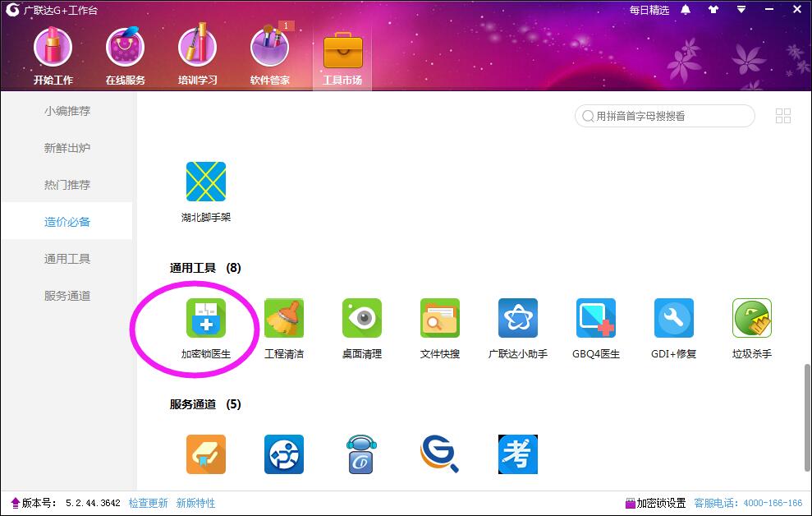Open the headset customer service icon

tap(362, 454)
